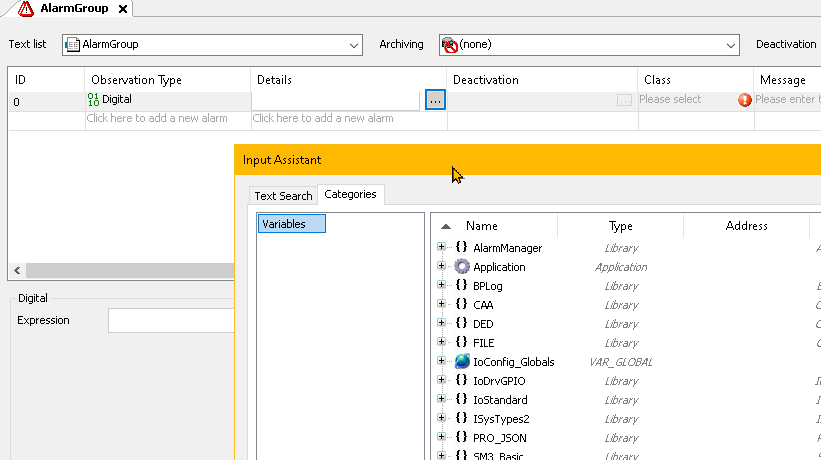
Task: Click the Application gear icon
Action: pyautogui.click(x=462, y=266)
